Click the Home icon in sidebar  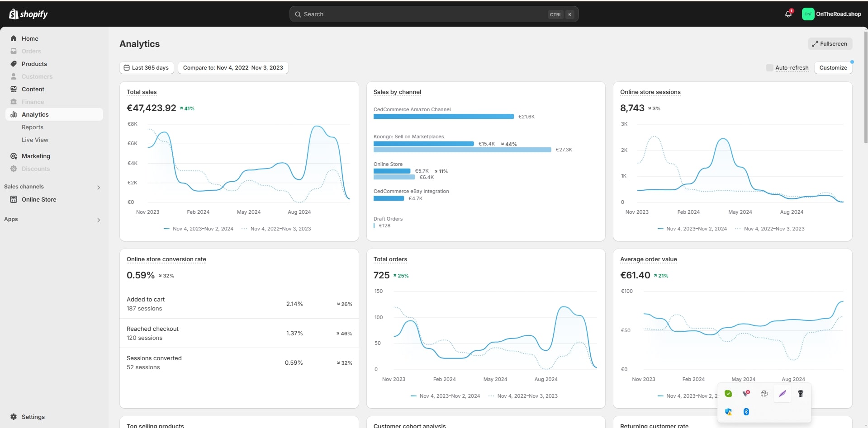[x=14, y=38]
